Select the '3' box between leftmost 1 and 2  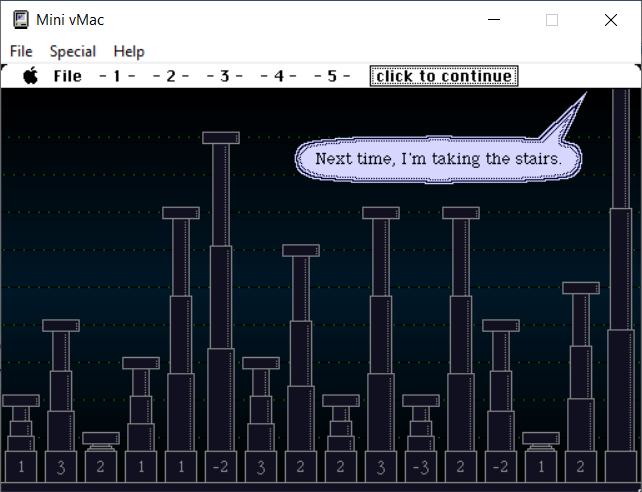pos(61,467)
